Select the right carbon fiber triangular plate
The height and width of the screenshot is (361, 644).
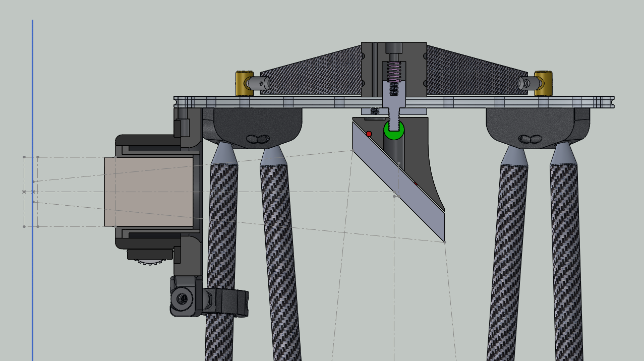click(477, 70)
